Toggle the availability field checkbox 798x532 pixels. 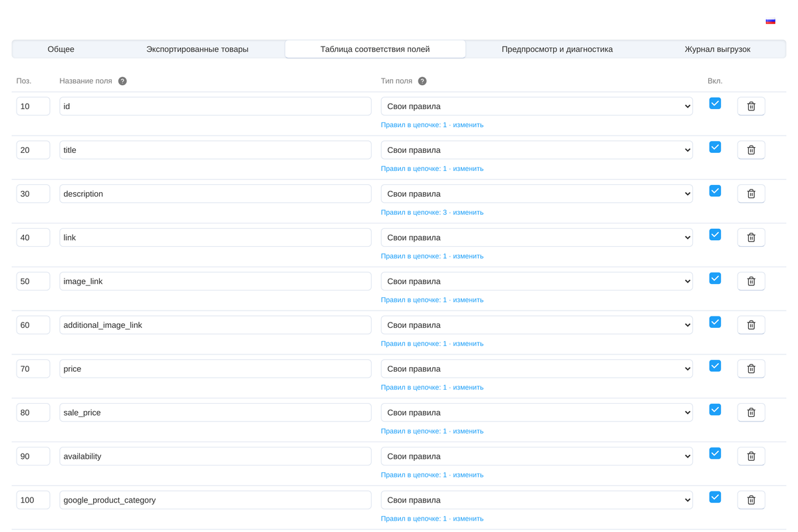715,454
